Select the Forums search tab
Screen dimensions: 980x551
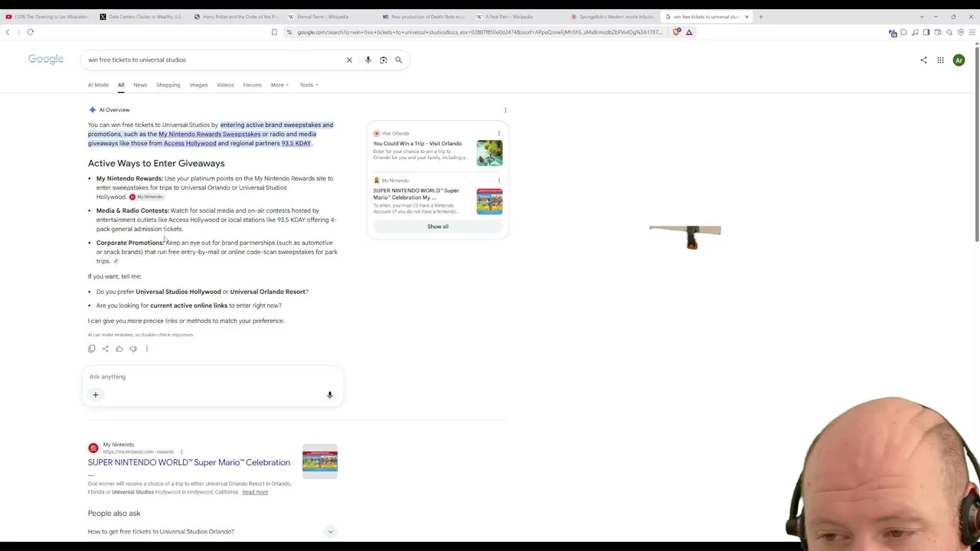pos(252,85)
